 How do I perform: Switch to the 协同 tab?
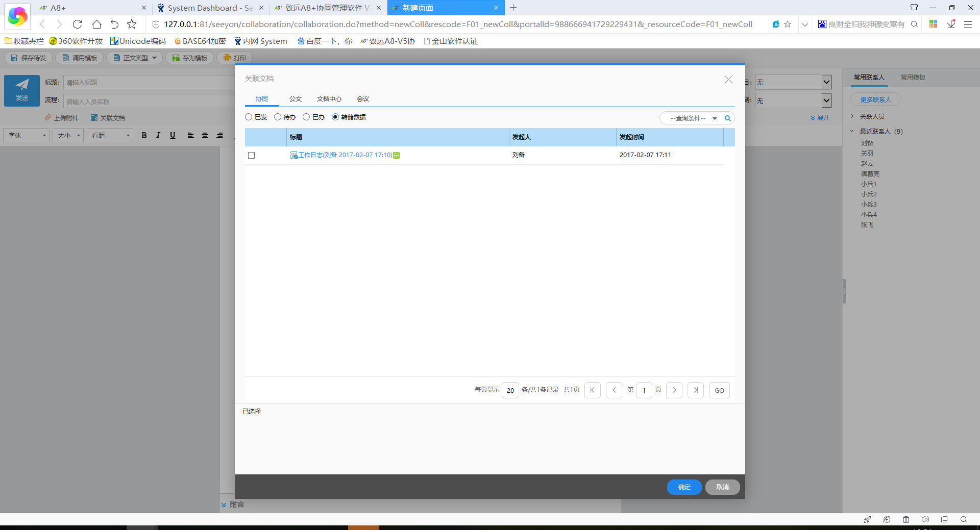(x=262, y=99)
